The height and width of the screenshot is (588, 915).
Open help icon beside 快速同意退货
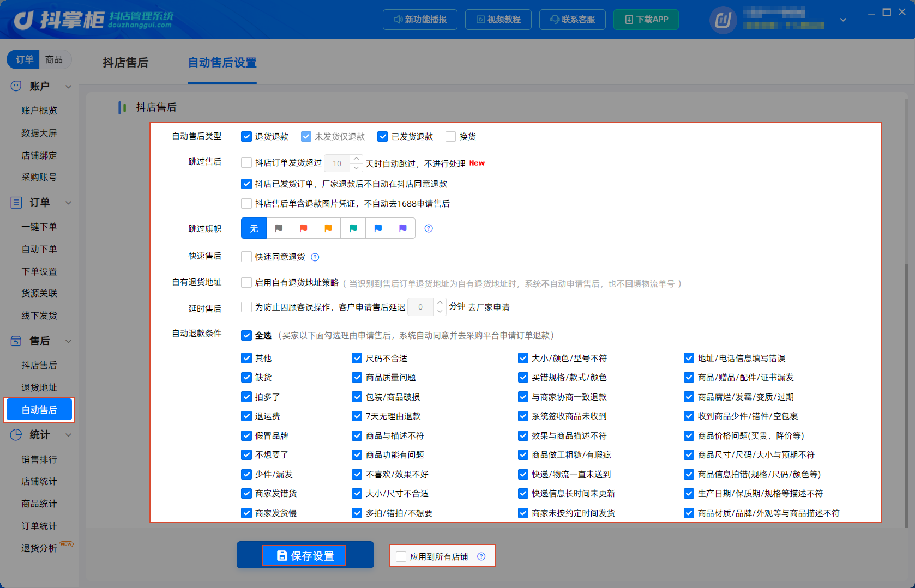tap(315, 257)
